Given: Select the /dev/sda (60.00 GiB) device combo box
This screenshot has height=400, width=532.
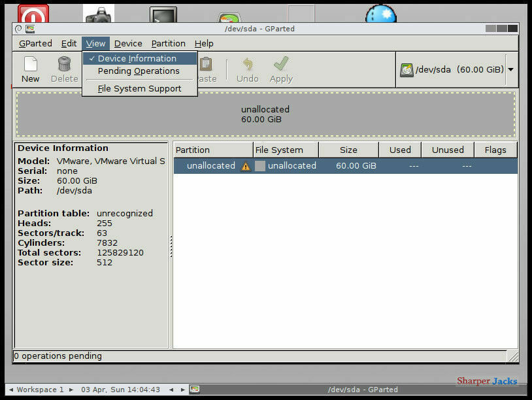Looking at the screenshot, I should (456, 69).
